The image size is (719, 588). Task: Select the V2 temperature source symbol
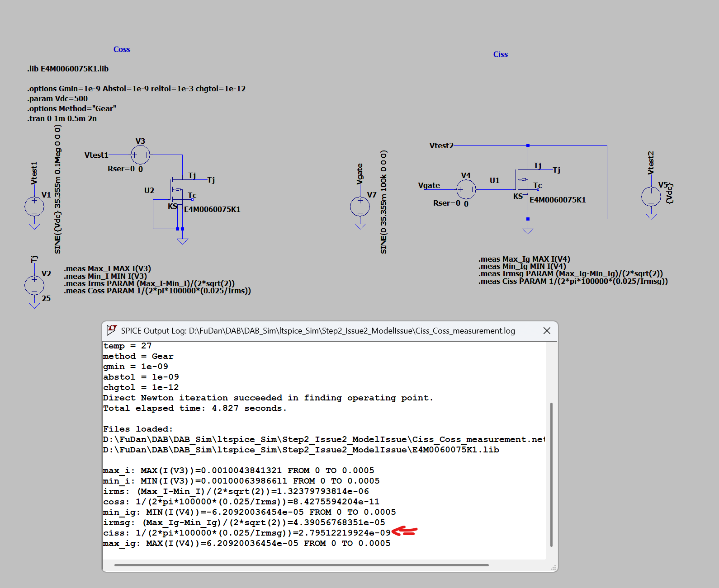34,285
